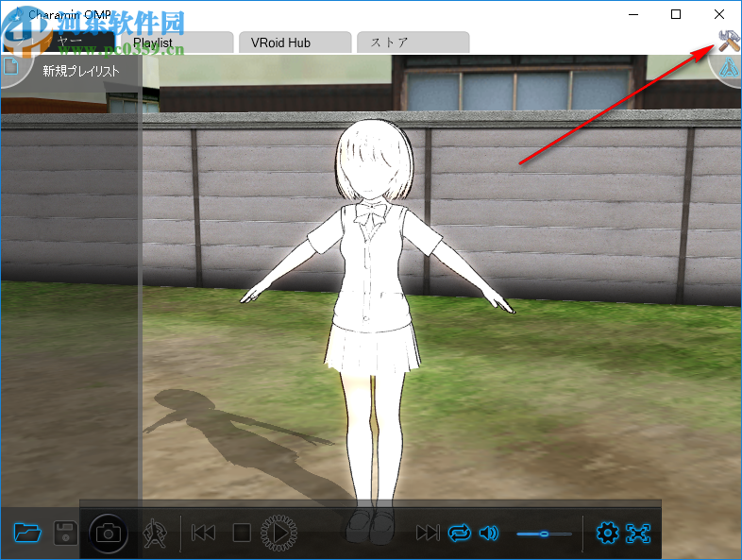Maximize the Charamin OMP window
This screenshot has height=560, width=742.
(676, 14)
